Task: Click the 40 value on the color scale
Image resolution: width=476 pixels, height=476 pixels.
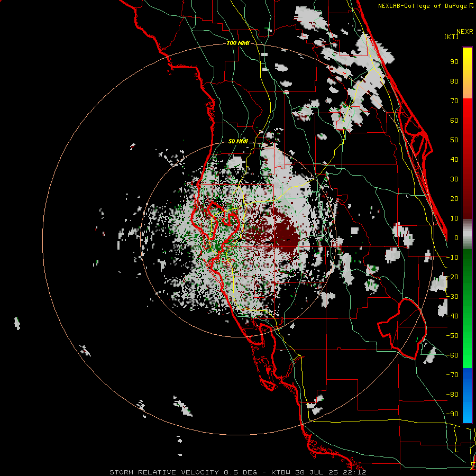Action: pos(454,160)
